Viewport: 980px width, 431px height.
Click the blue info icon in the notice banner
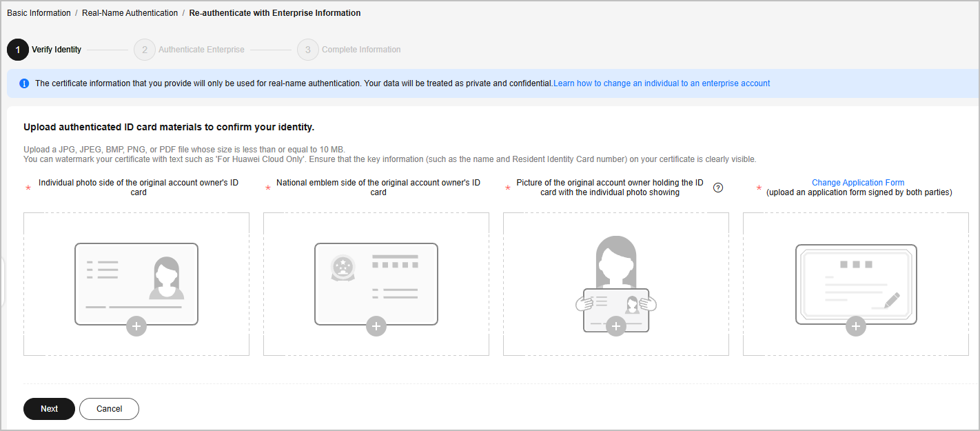(x=24, y=83)
